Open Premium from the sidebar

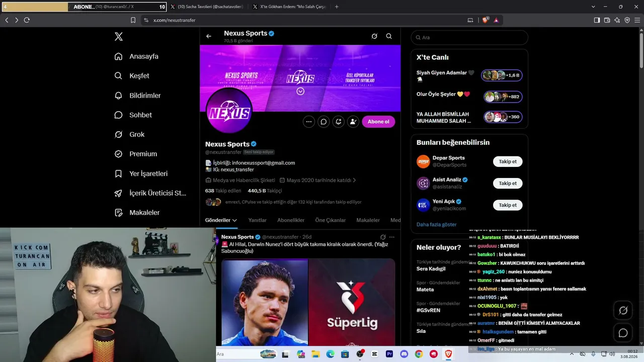click(136, 154)
